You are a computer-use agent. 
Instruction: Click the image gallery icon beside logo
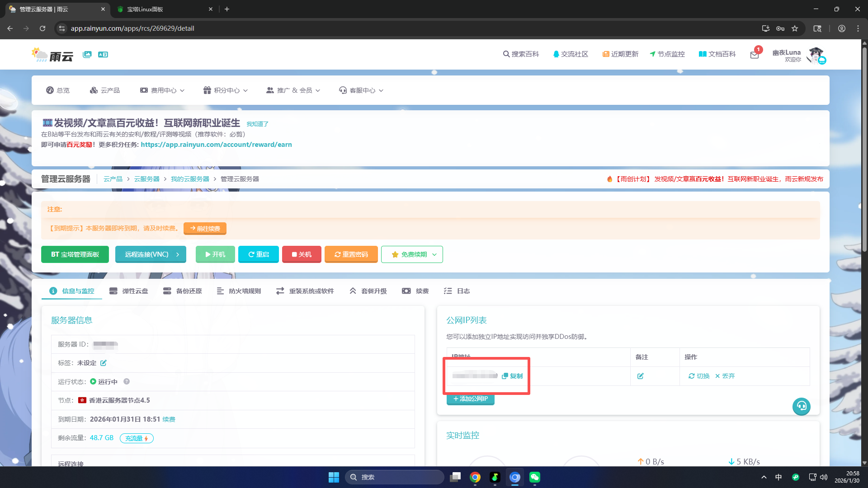(87, 54)
